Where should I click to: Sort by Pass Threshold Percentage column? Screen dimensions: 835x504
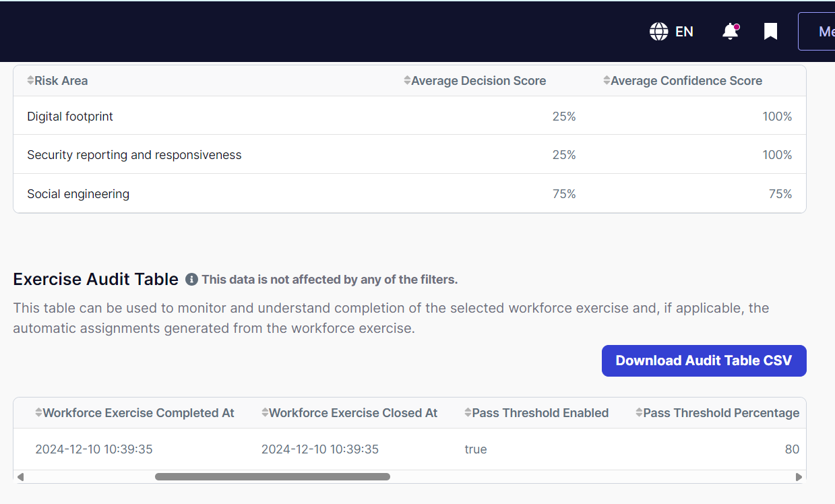(718, 413)
